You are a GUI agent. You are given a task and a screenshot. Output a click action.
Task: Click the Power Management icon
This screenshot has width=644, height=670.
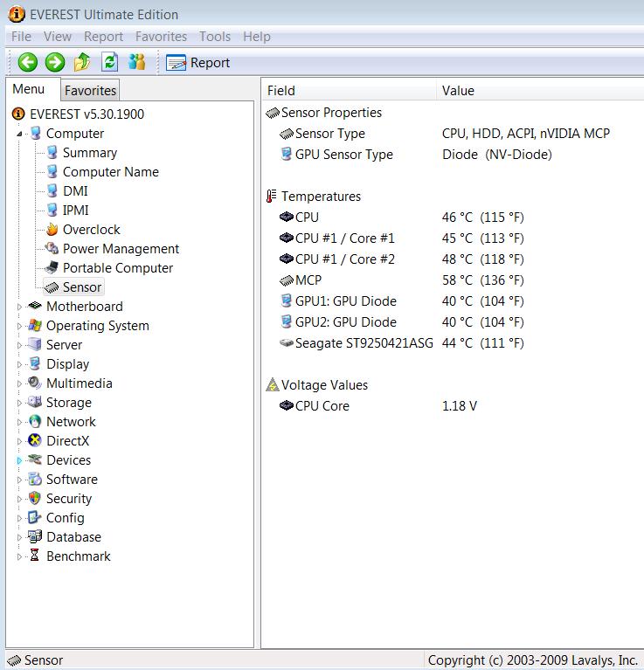tap(52, 248)
